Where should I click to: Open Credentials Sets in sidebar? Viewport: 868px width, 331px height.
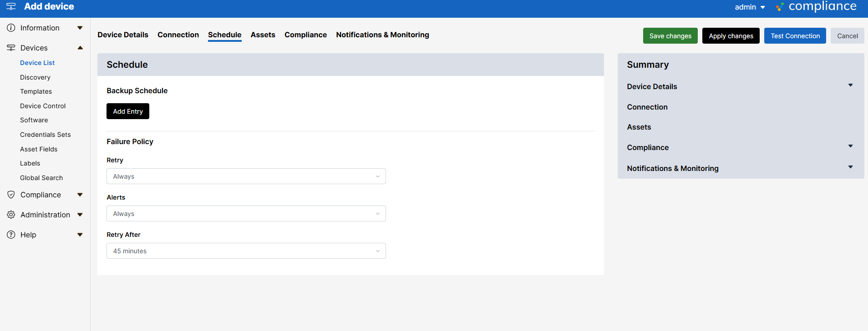46,135
